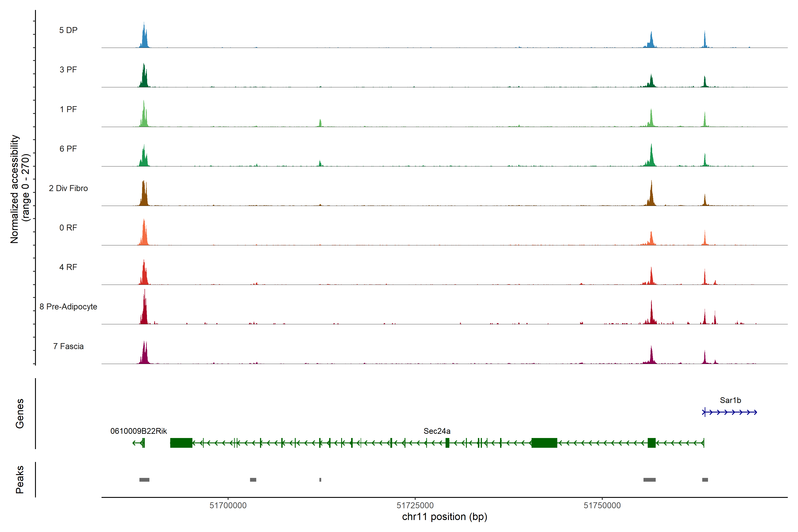Click the 7 Fascia track label

click(x=68, y=346)
